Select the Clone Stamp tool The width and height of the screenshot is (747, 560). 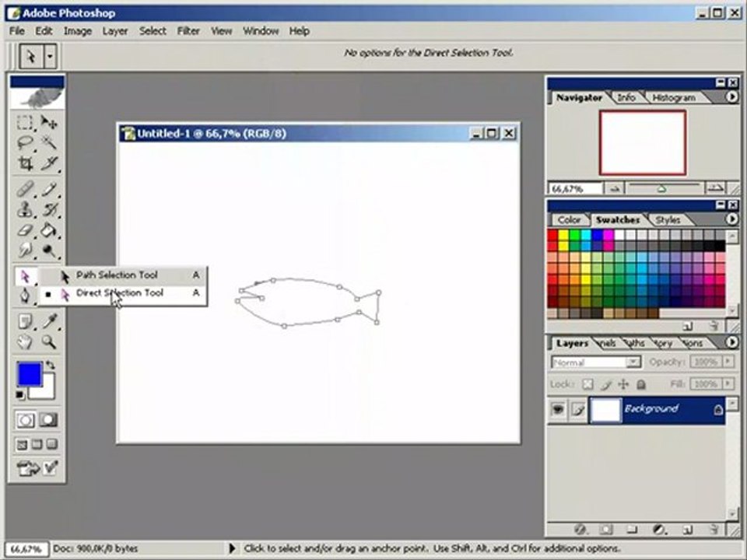pos(25,209)
